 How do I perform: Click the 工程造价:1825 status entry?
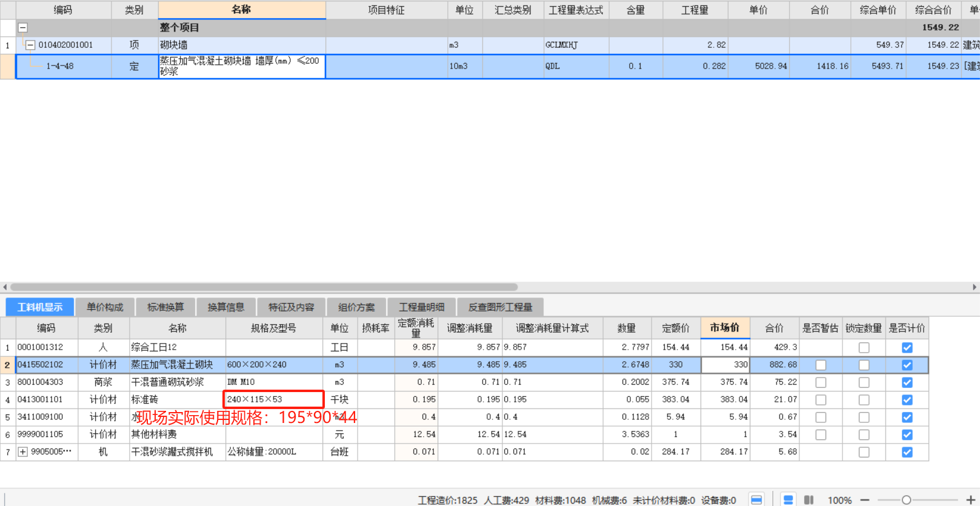[448, 501]
